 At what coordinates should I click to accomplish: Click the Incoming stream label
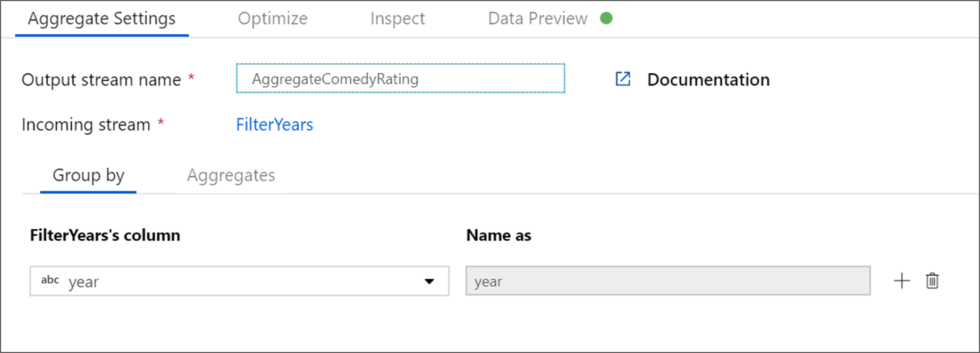(86, 125)
